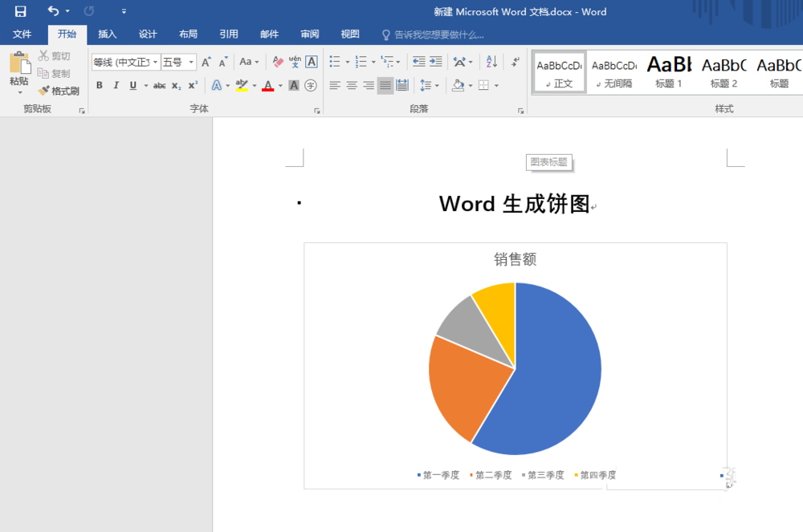The image size is (803, 532).
Task: Click the 图表标题 floating label
Action: 549,162
